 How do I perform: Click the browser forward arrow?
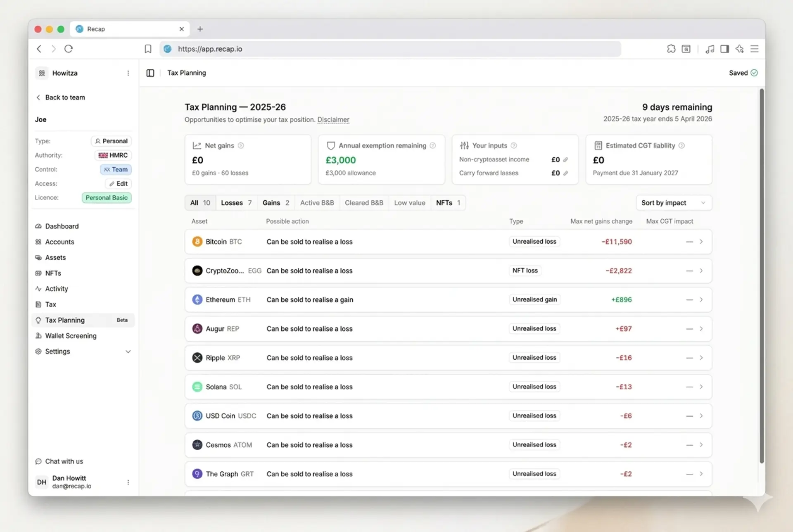pos(53,49)
